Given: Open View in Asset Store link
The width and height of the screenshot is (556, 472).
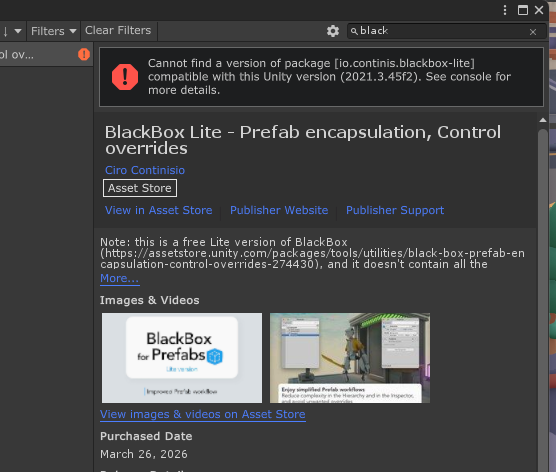Looking at the screenshot, I should click(159, 210).
